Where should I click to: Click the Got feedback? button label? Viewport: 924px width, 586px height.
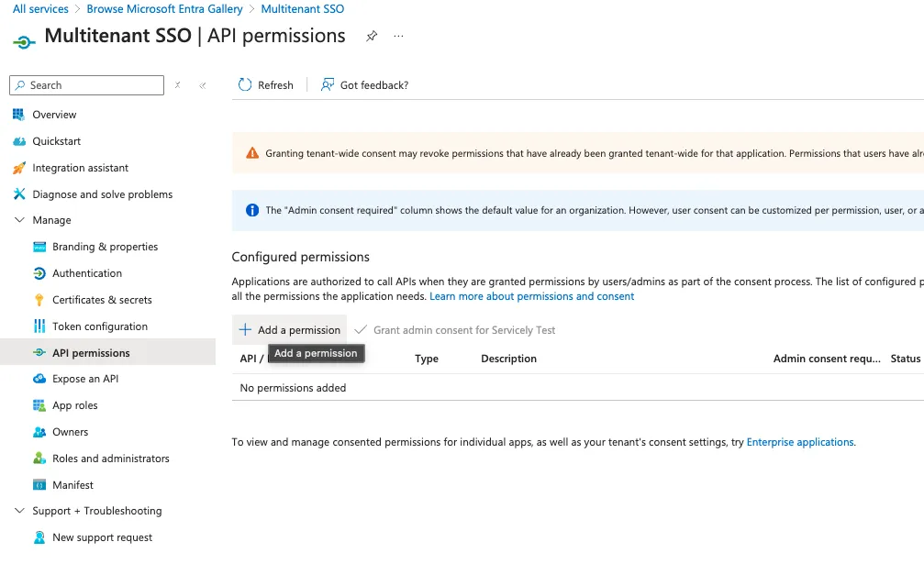[x=374, y=85]
